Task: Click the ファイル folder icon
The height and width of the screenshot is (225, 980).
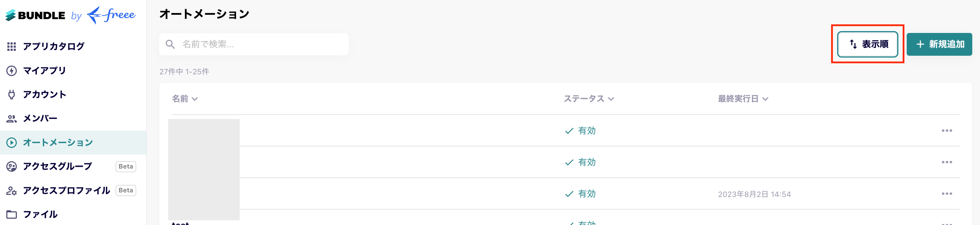Action: pos(13,214)
